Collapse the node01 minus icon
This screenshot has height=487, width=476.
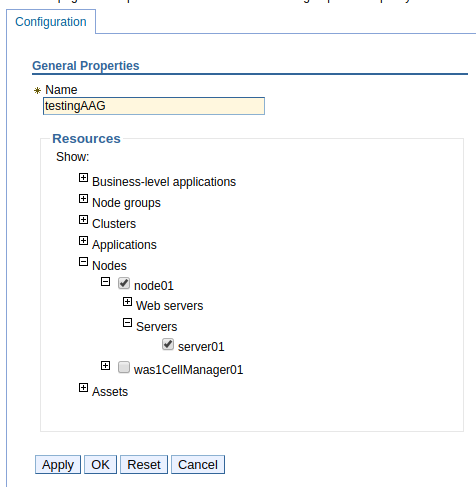point(105,282)
